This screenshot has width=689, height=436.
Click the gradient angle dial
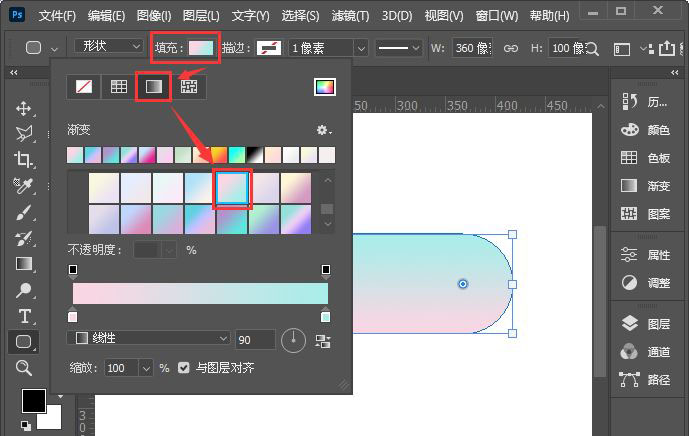[x=293, y=340]
